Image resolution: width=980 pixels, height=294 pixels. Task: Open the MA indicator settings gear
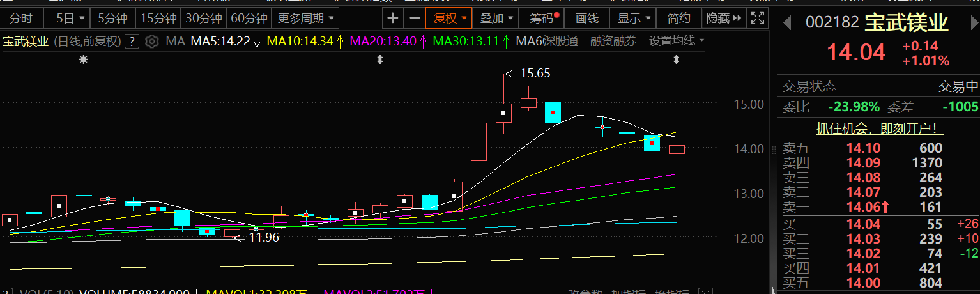(152, 42)
